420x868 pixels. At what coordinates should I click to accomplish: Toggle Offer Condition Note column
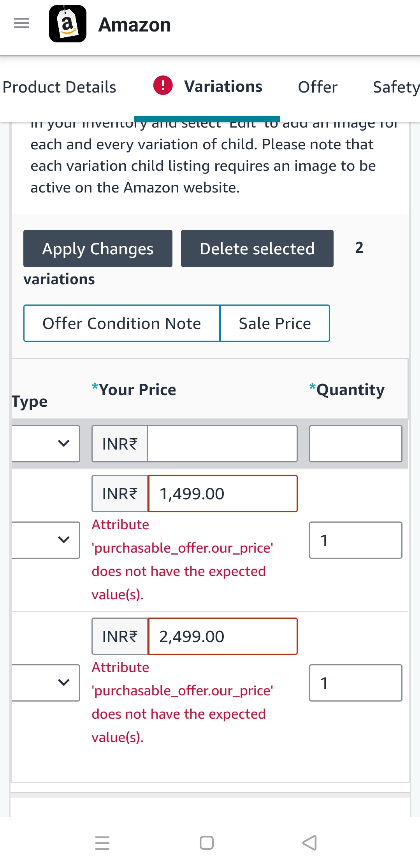point(122,323)
